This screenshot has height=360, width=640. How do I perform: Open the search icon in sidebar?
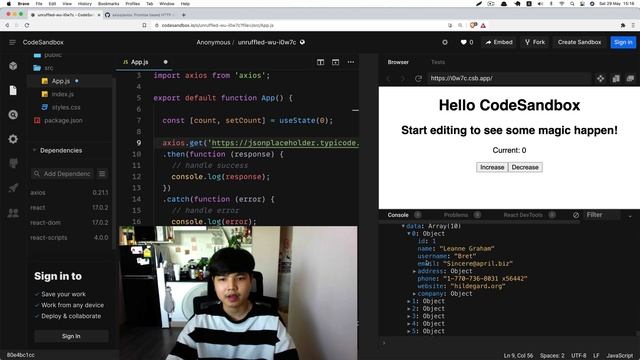pos(13,115)
